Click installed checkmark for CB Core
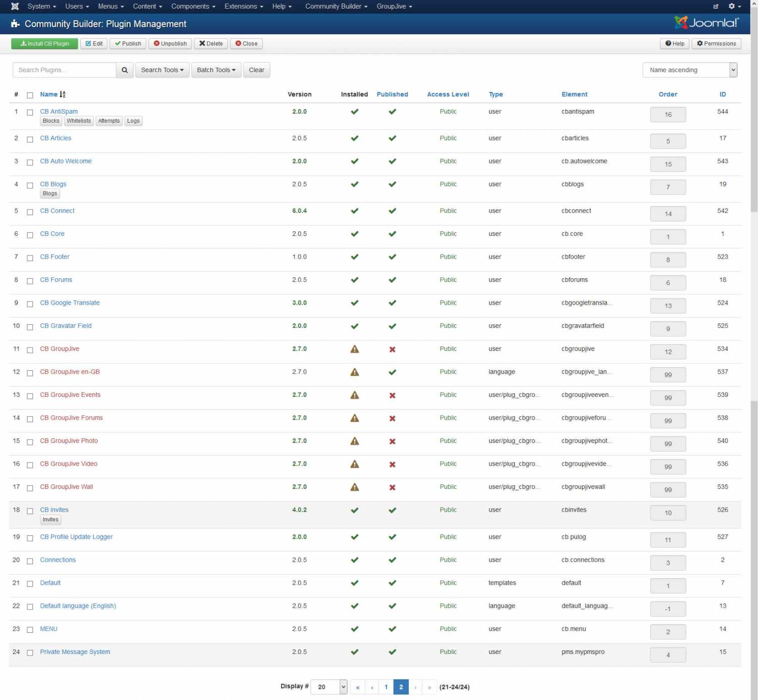758x700 pixels. 355,234
